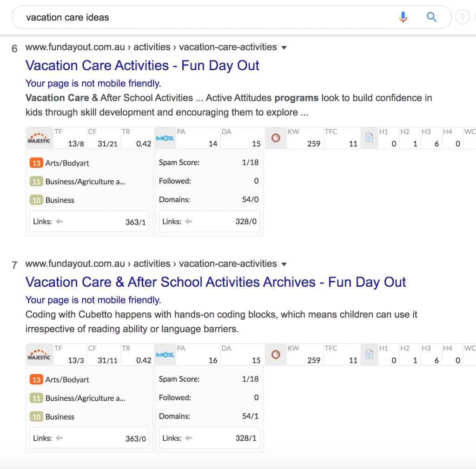The image size is (476, 469).
Task: Click the TF value 13/3 in result 7
Action: pyautogui.click(x=76, y=360)
